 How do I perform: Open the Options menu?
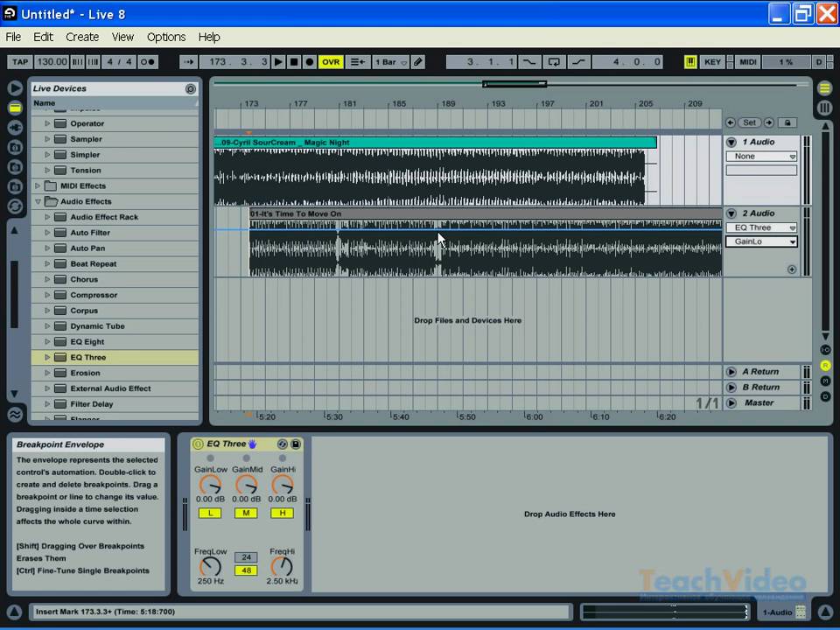tap(166, 37)
